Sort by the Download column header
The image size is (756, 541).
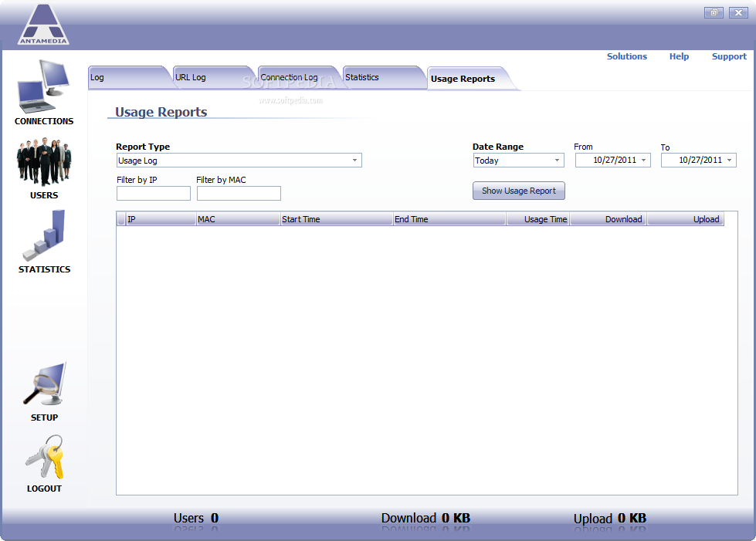[609, 219]
